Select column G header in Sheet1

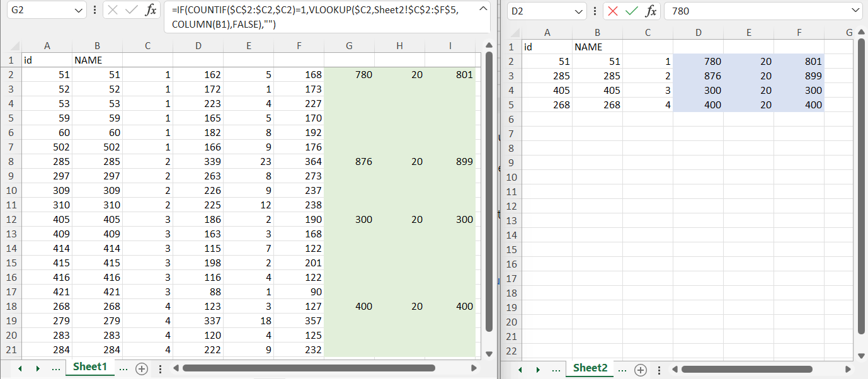click(x=349, y=45)
